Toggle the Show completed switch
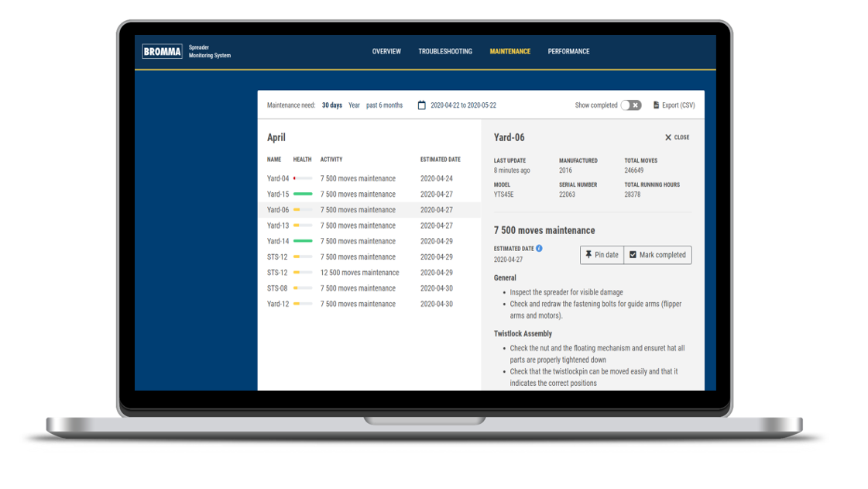868x489 pixels. pos(631,105)
